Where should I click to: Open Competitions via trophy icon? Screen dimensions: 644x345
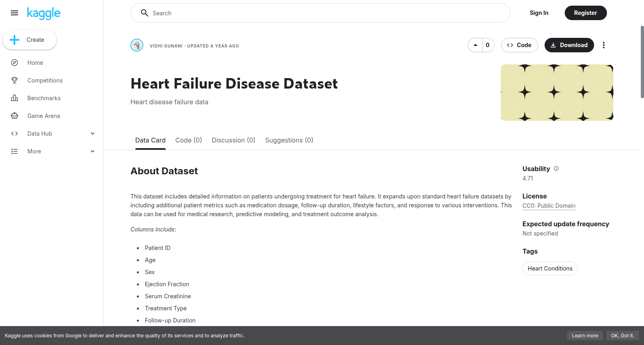coord(14,81)
